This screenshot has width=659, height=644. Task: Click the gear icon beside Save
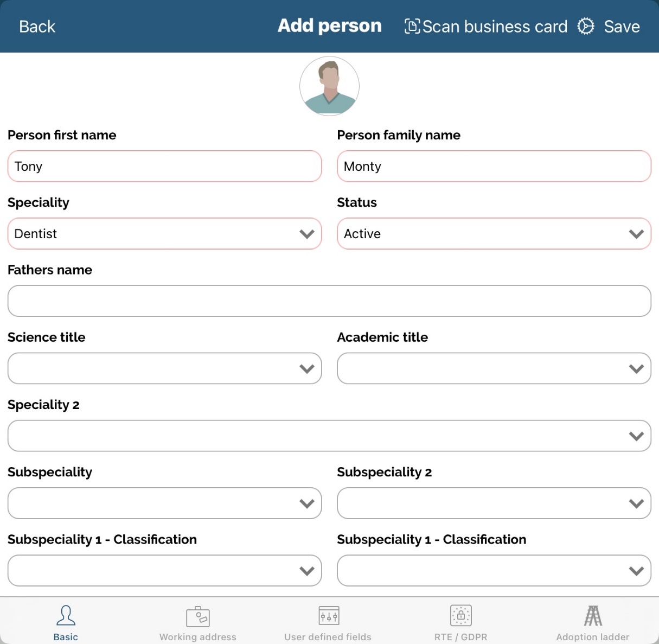click(586, 26)
